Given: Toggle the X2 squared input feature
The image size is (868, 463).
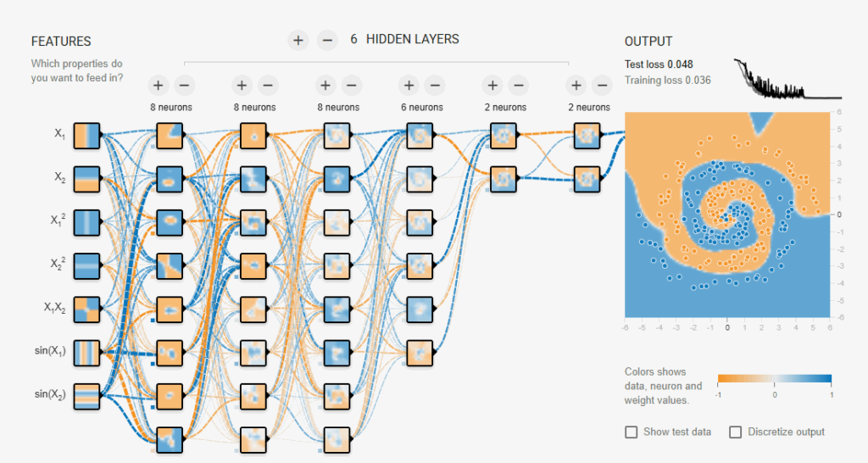Looking at the screenshot, I should [87, 266].
